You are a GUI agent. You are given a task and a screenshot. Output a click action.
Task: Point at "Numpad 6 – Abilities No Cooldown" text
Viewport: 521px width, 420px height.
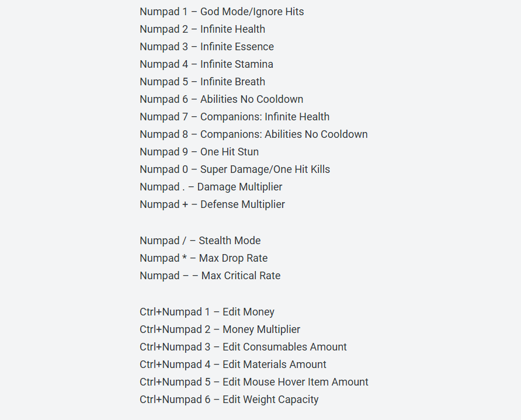point(221,99)
